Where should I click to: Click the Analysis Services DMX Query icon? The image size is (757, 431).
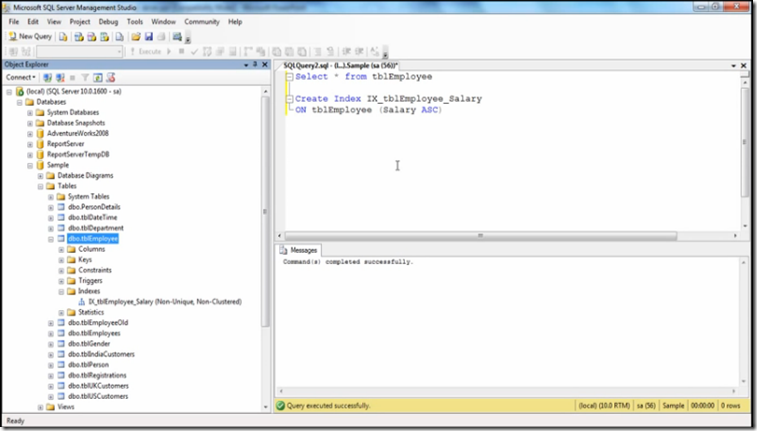pos(91,37)
